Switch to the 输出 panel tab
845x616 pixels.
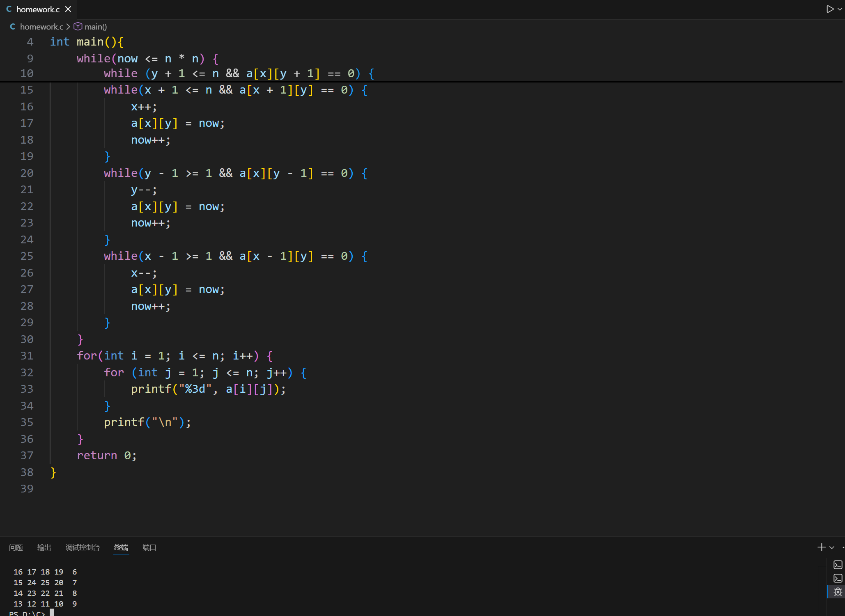pyautogui.click(x=44, y=547)
